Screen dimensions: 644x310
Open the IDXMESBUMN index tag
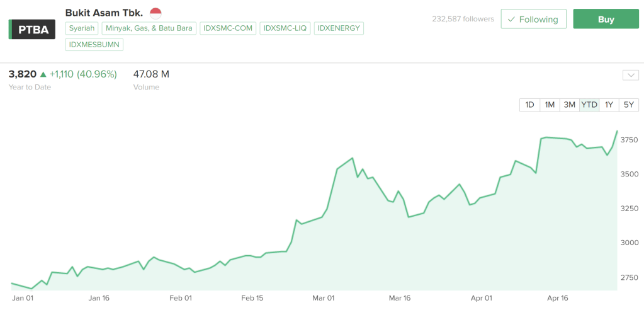[x=94, y=45]
